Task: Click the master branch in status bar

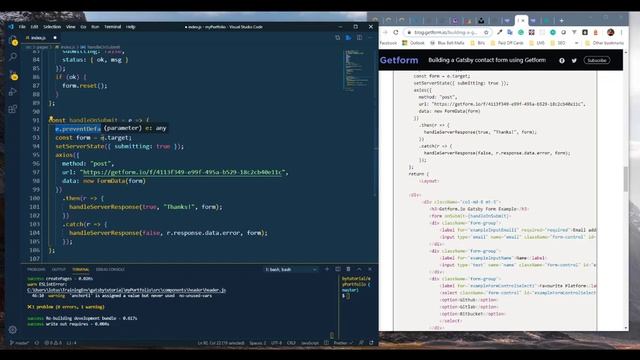Action: (x=19, y=343)
